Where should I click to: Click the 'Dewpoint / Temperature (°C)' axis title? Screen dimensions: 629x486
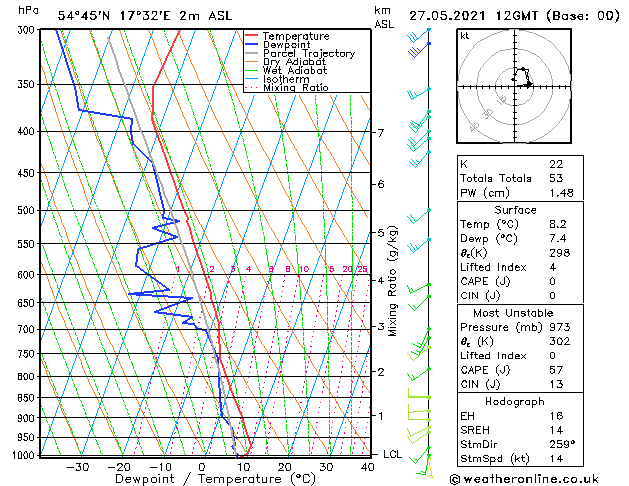click(x=215, y=479)
